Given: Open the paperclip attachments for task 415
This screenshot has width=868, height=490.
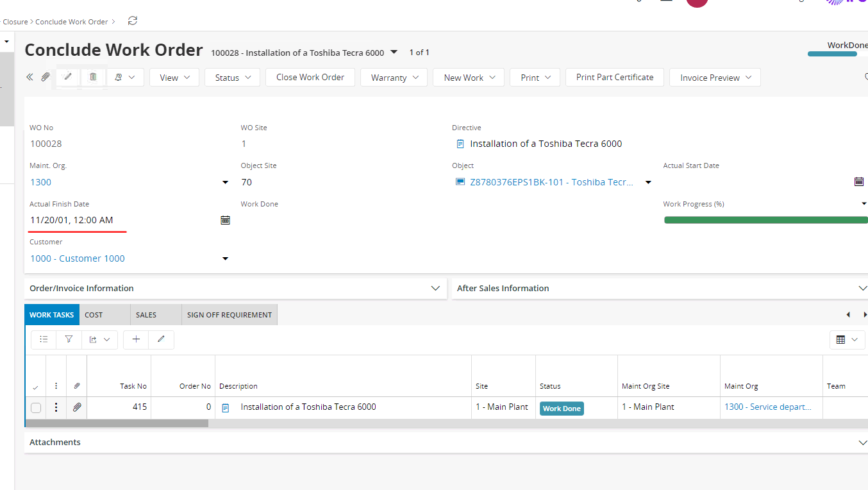Looking at the screenshot, I should pyautogui.click(x=77, y=407).
